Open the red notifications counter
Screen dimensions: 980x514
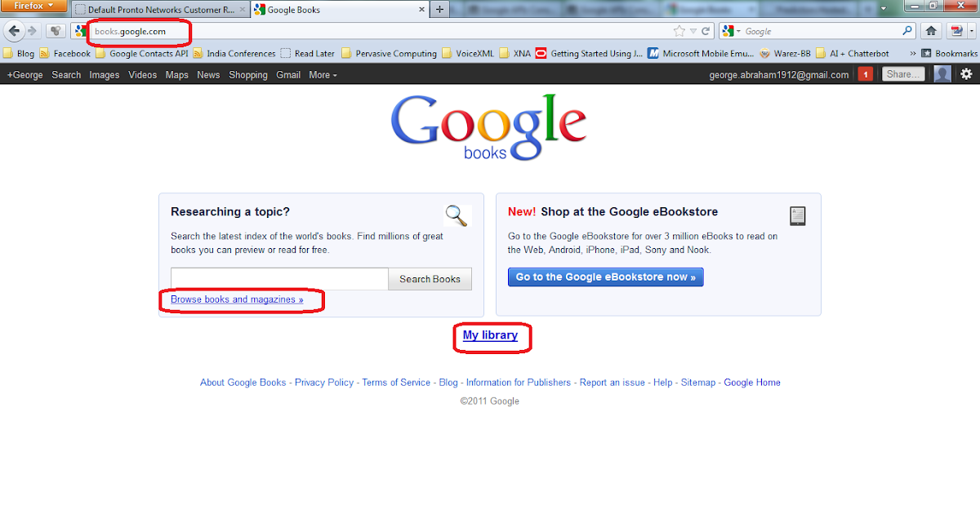(x=866, y=74)
